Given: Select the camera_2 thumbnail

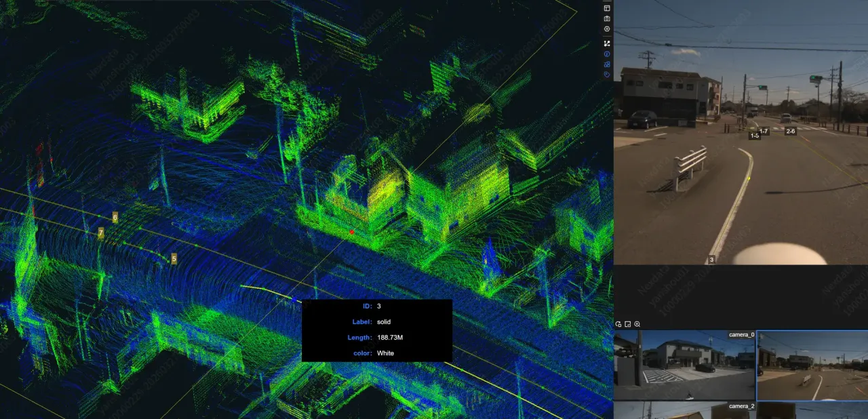Looking at the screenshot, I should click(684, 410).
